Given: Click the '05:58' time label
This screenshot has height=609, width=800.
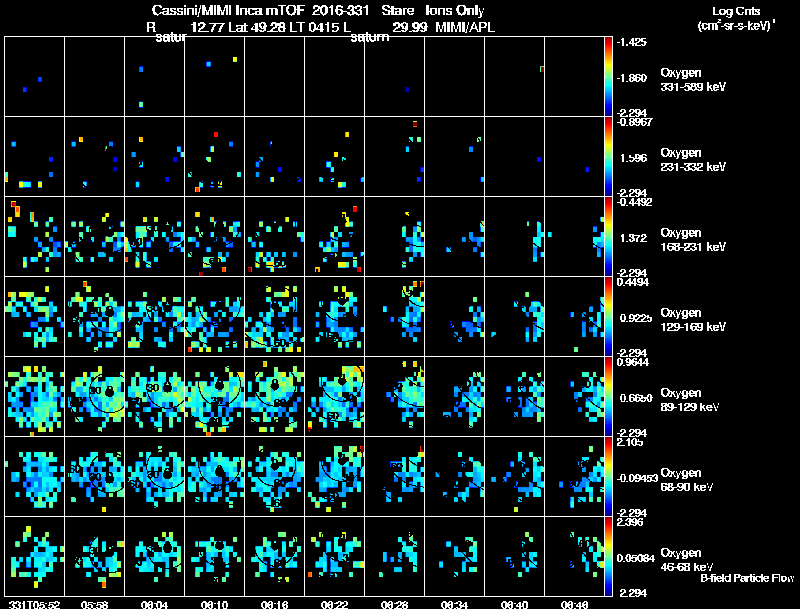Looking at the screenshot, I should coord(94,604).
